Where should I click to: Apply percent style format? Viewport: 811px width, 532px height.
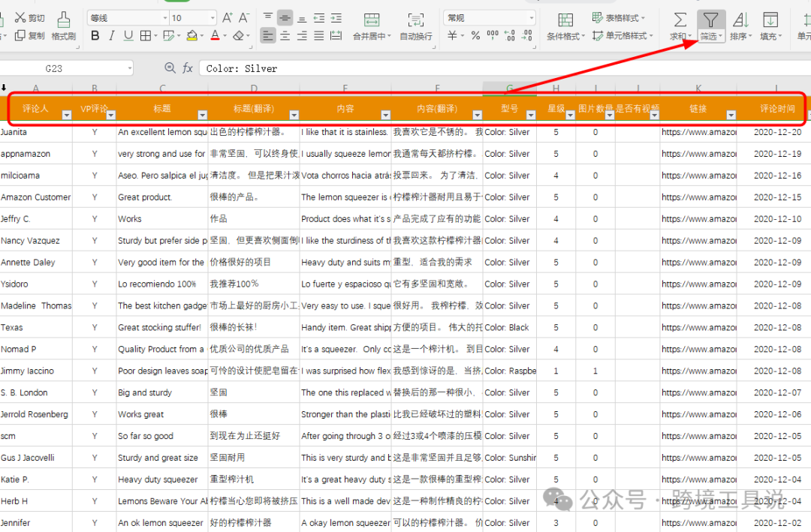click(476, 35)
